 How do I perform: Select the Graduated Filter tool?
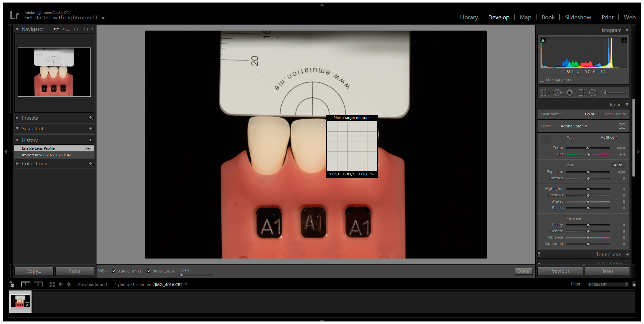(581, 93)
